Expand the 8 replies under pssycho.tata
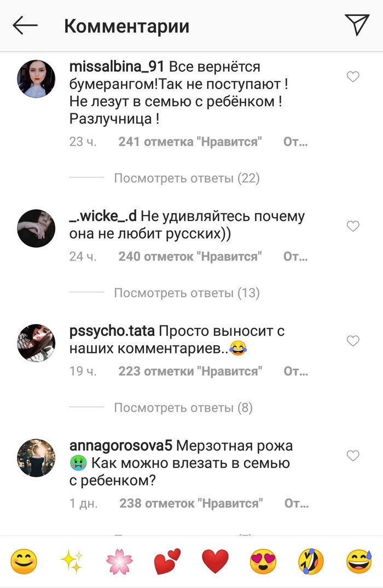This screenshot has height=588, width=383. [x=183, y=407]
